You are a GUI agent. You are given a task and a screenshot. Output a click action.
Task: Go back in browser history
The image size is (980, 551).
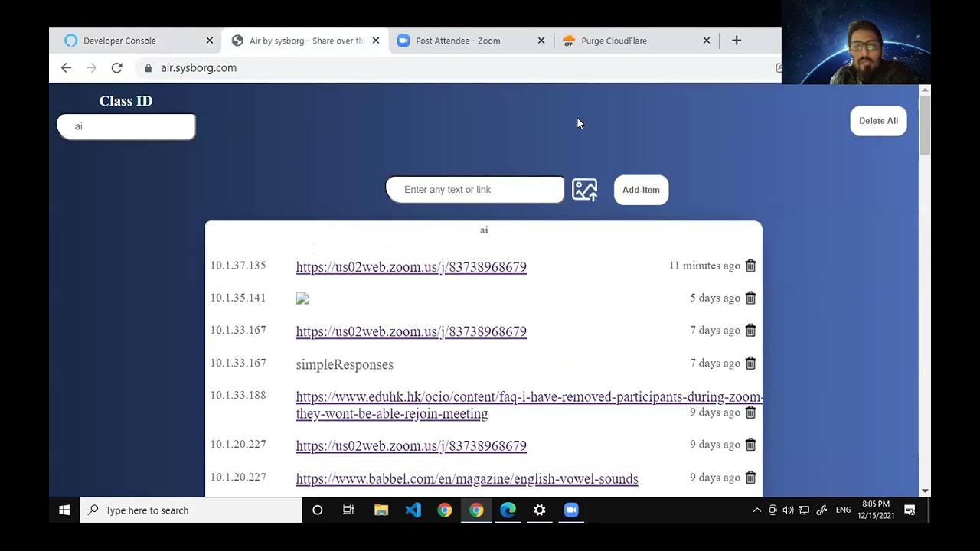66,67
